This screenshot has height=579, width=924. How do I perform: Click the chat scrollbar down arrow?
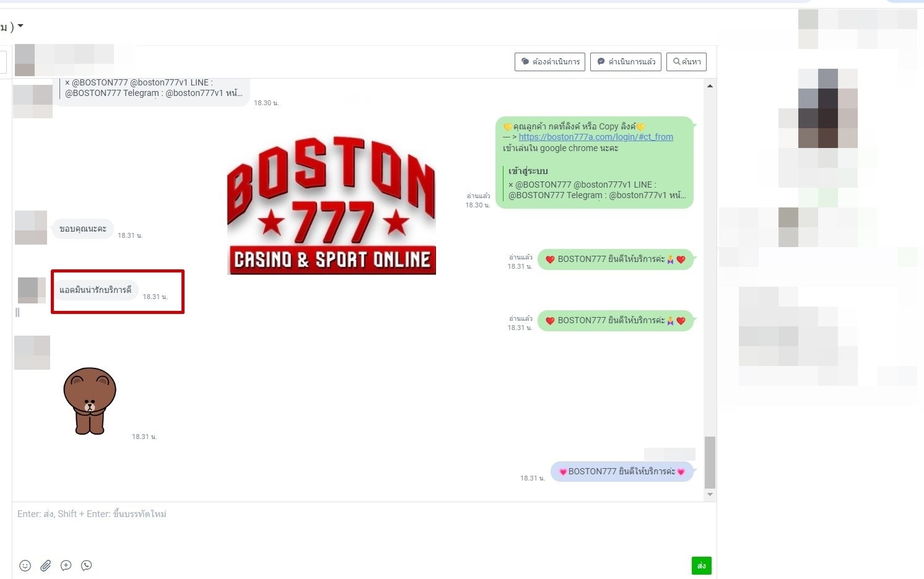710,495
